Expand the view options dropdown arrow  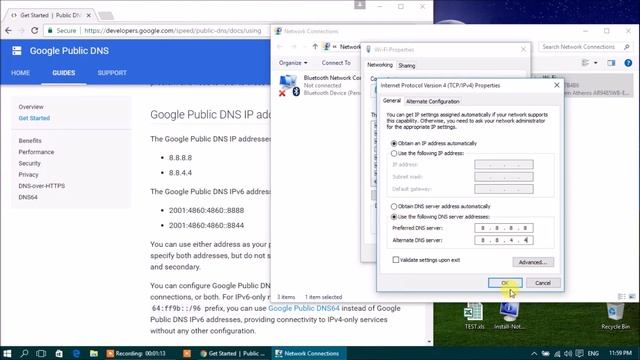596,63
